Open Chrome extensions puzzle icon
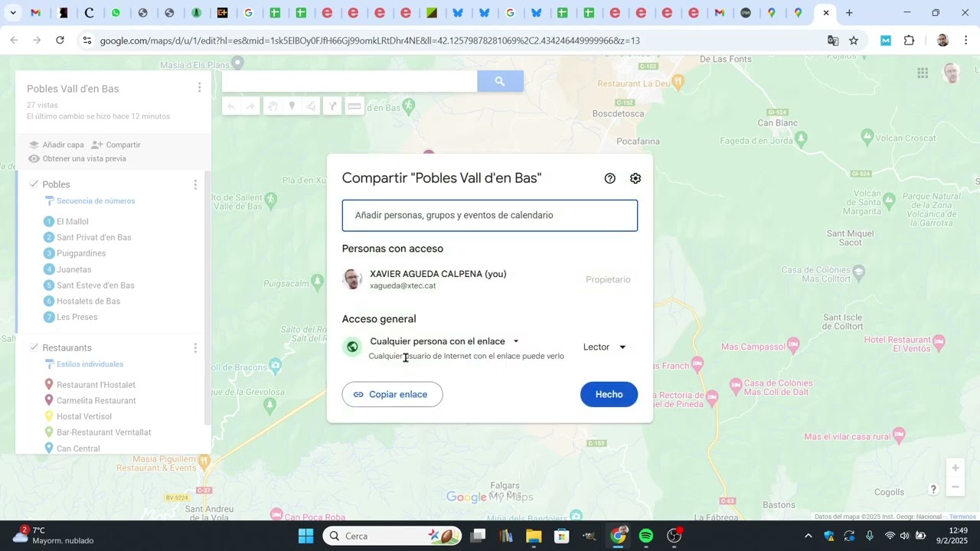This screenshot has width=980, height=551. (910, 41)
